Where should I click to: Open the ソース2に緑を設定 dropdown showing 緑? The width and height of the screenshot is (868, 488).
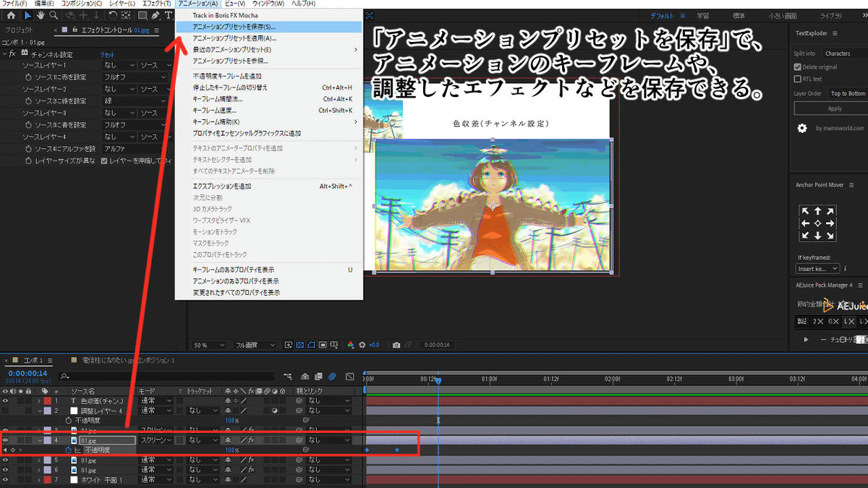point(136,101)
